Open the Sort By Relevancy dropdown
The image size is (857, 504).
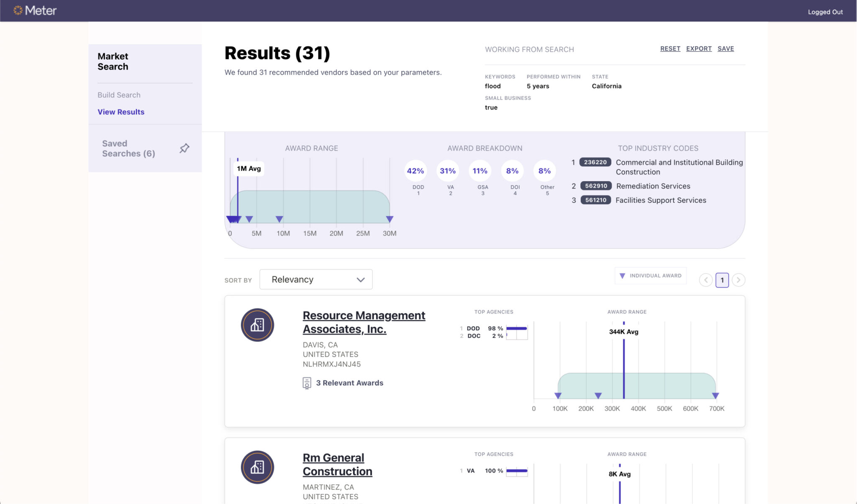[316, 279]
